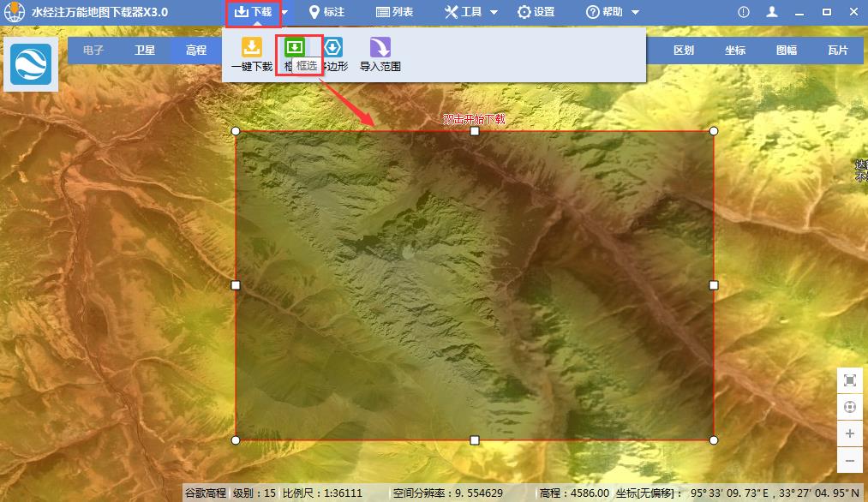Click the 高程：4586.00 status entry

[x=574, y=493]
